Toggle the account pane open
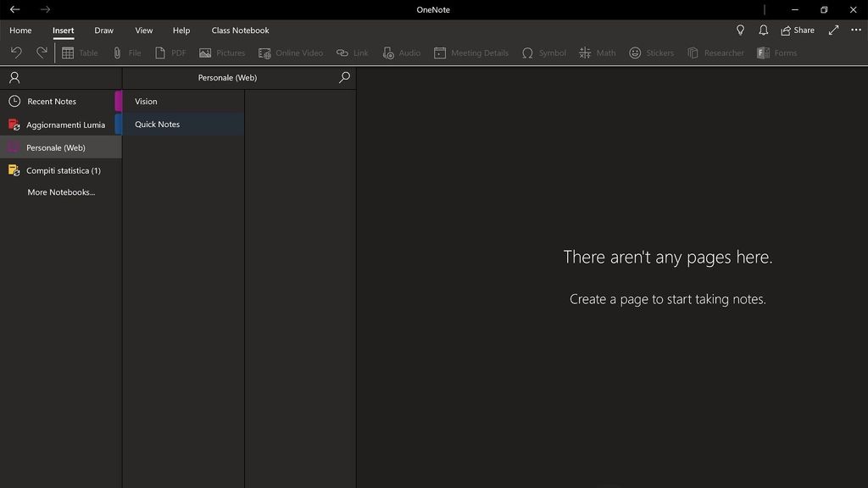This screenshot has height=488, width=868. [x=14, y=77]
